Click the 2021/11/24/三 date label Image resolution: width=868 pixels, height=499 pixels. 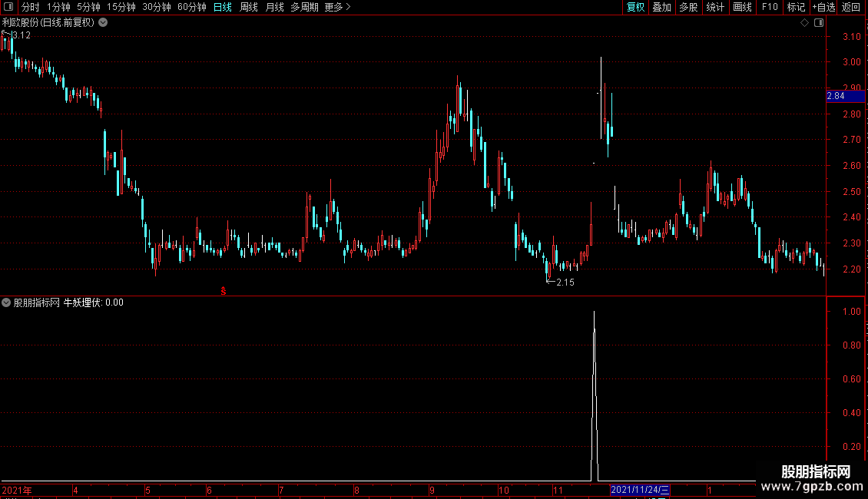[640, 490]
